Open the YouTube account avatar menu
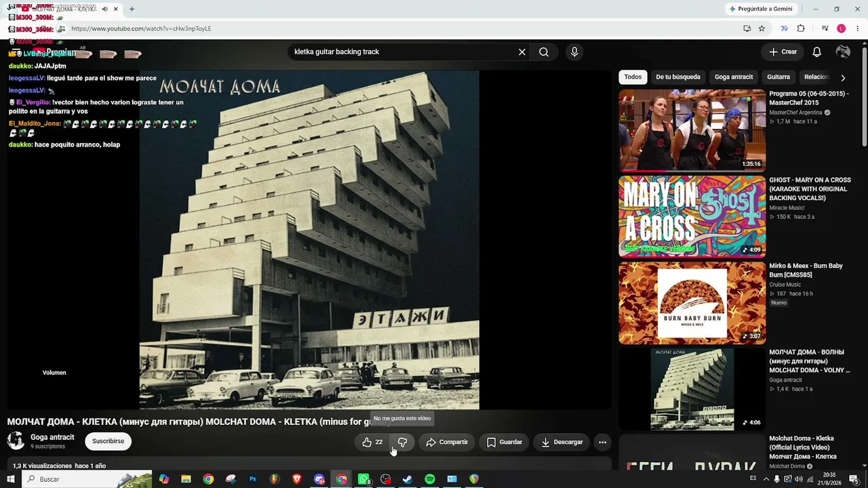 (x=843, y=52)
